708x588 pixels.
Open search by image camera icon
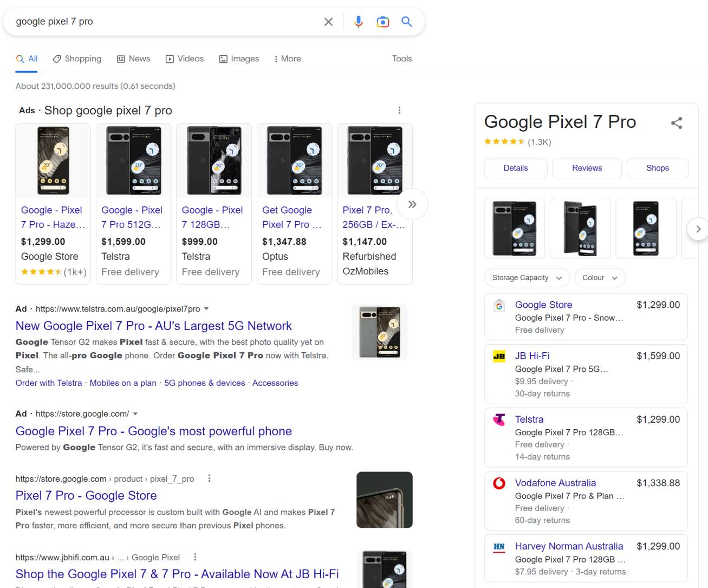click(383, 22)
